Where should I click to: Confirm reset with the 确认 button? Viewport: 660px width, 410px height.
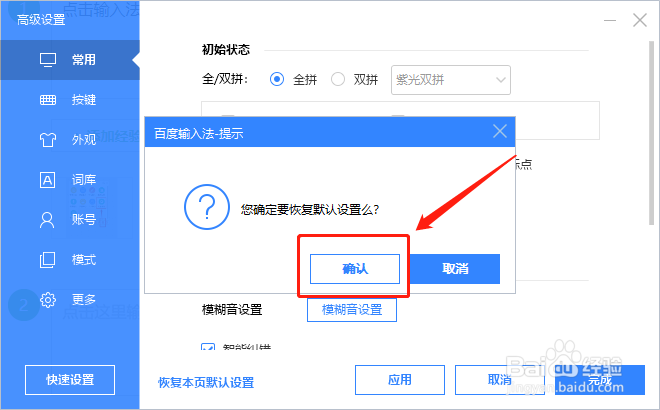point(355,269)
